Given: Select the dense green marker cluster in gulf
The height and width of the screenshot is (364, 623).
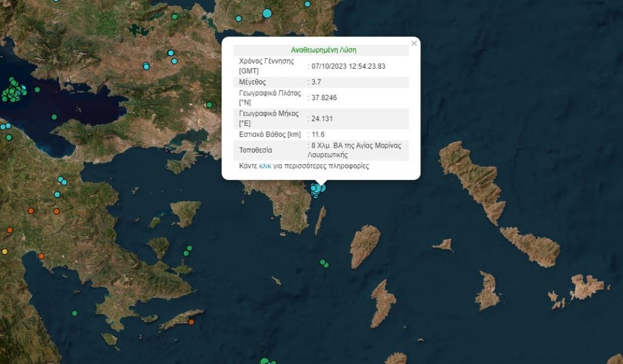Looking at the screenshot, I should [x=14, y=92].
